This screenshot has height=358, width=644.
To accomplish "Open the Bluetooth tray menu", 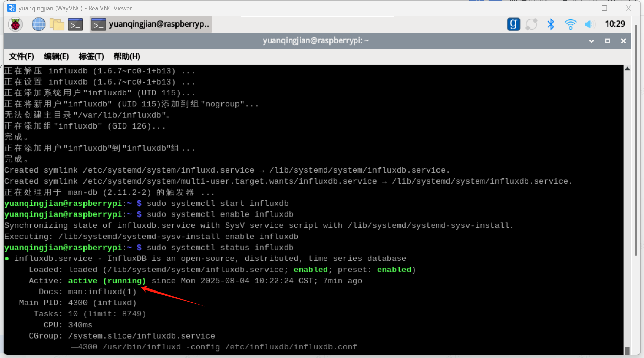I will coord(551,24).
